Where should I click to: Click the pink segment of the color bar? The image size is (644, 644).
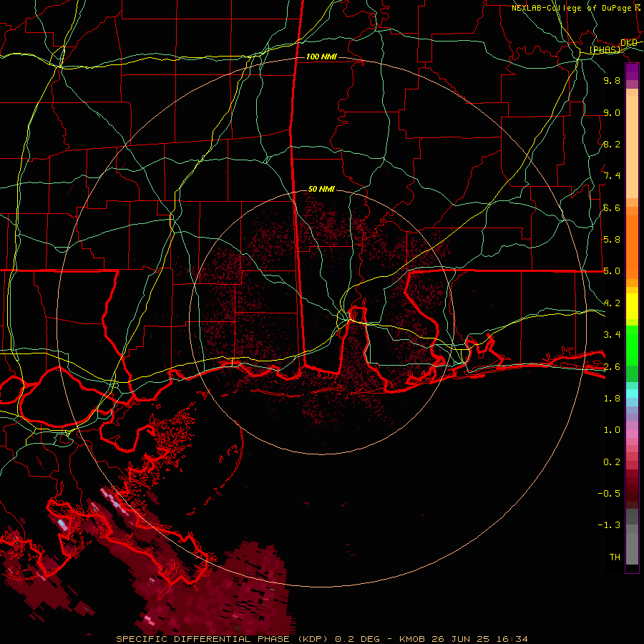point(632,434)
